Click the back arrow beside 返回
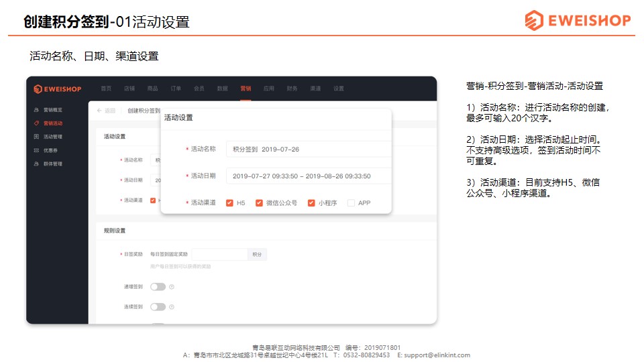This screenshot has width=644, height=362. coord(99,111)
